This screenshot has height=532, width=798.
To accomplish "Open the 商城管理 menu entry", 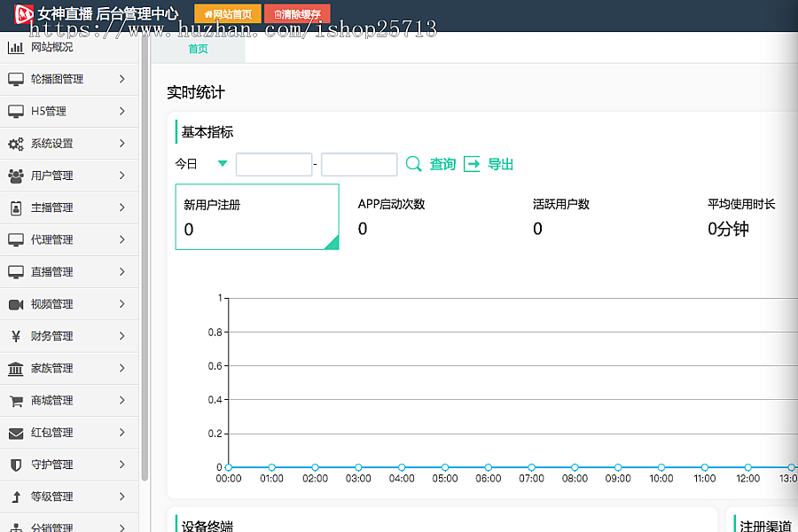I will click(69, 401).
